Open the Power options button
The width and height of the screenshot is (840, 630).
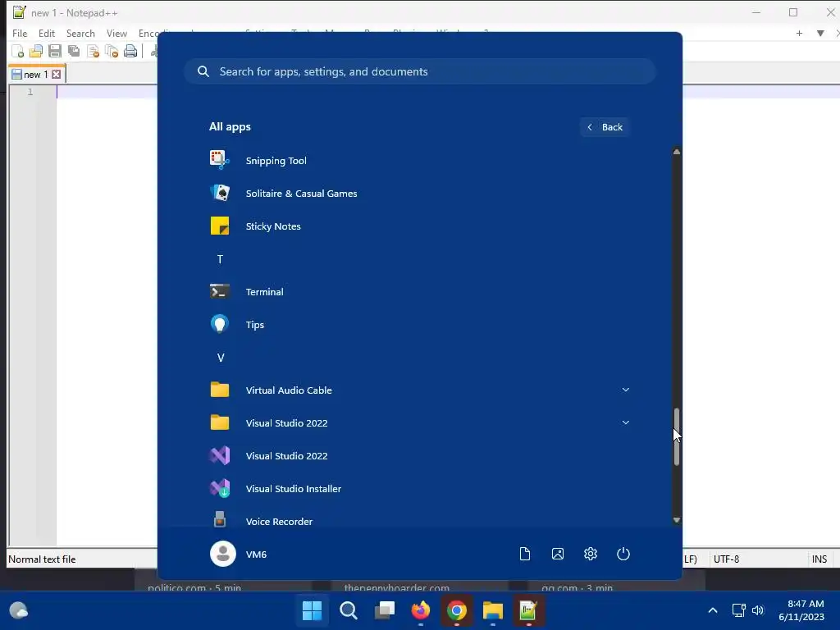click(623, 554)
